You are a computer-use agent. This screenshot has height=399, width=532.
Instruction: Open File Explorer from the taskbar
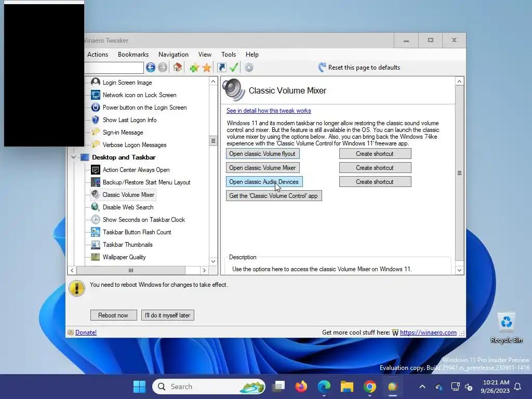tap(347, 387)
